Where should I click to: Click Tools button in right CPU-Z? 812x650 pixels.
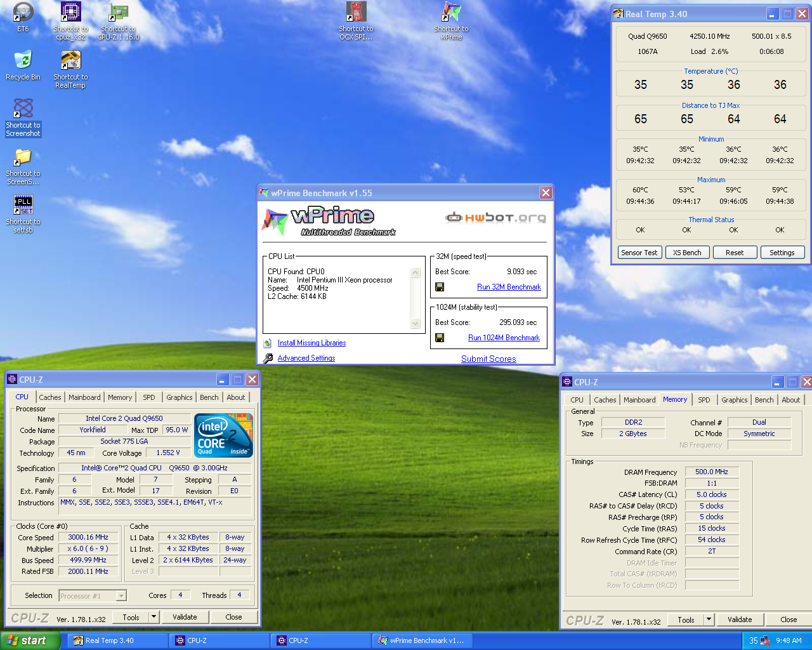pos(686,620)
